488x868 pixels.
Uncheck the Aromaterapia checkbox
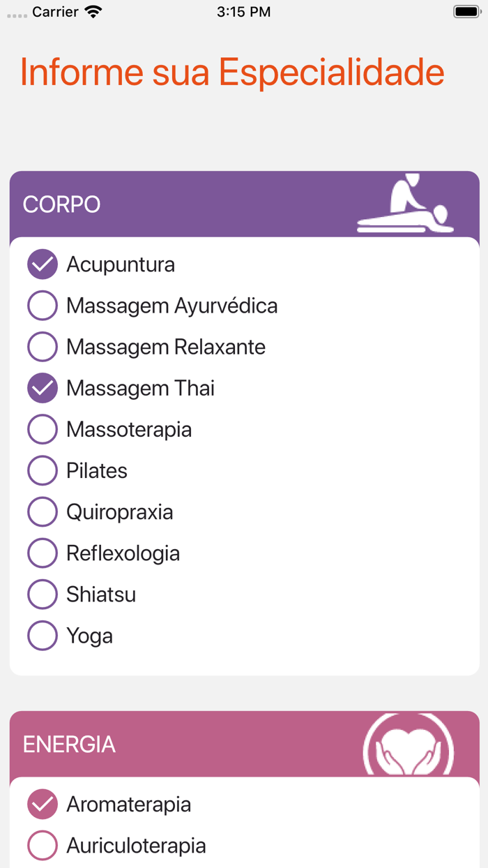click(x=43, y=805)
